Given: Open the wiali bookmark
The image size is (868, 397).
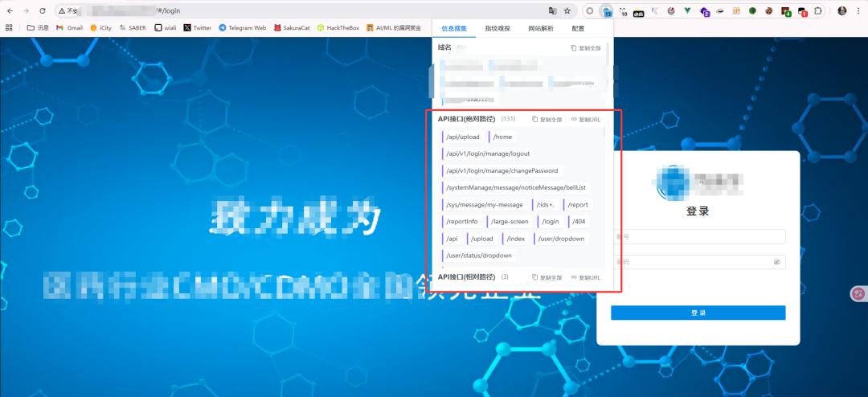Looking at the screenshot, I should (x=166, y=27).
